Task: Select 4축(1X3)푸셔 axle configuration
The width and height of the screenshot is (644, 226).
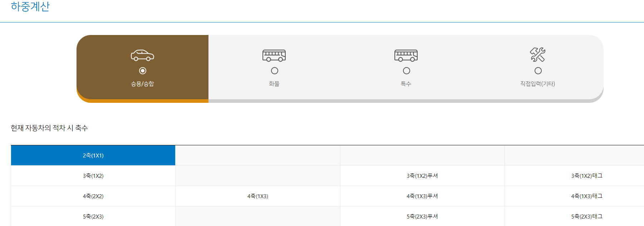Action: coord(422,196)
